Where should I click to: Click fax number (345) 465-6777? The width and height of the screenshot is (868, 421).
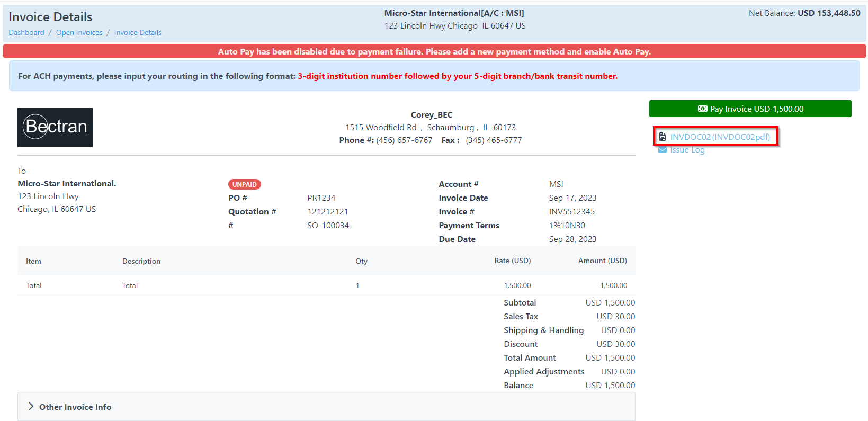(x=494, y=140)
